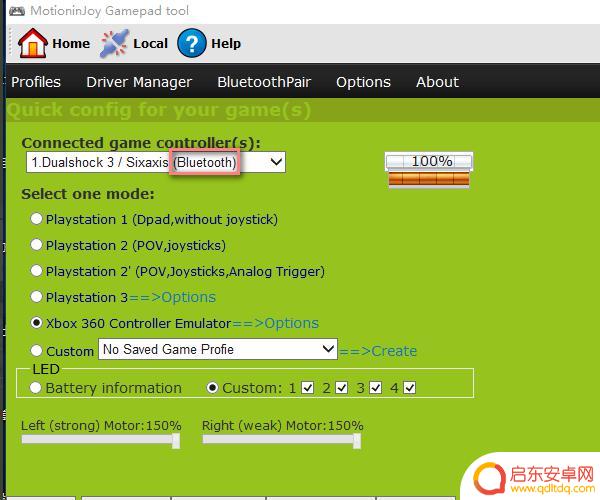Open the Profiles tab
The image size is (600, 500).
click(36, 82)
